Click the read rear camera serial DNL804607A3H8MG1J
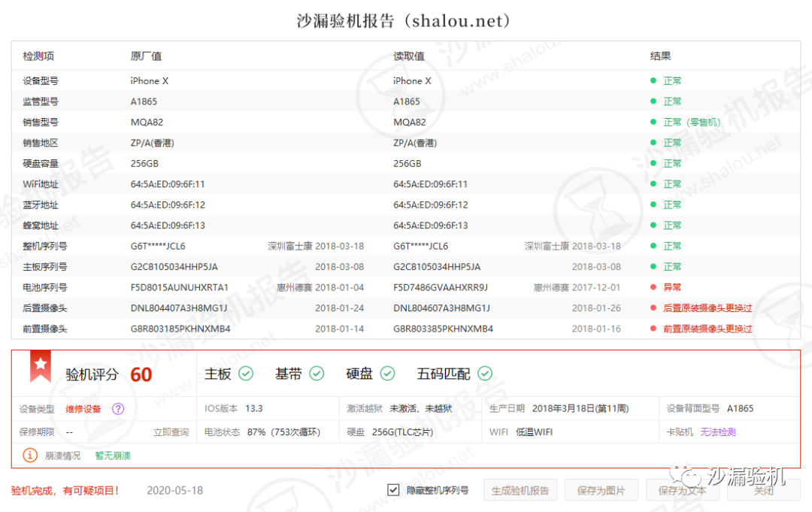The width and height of the screenshot is (812, 512). 441,308
